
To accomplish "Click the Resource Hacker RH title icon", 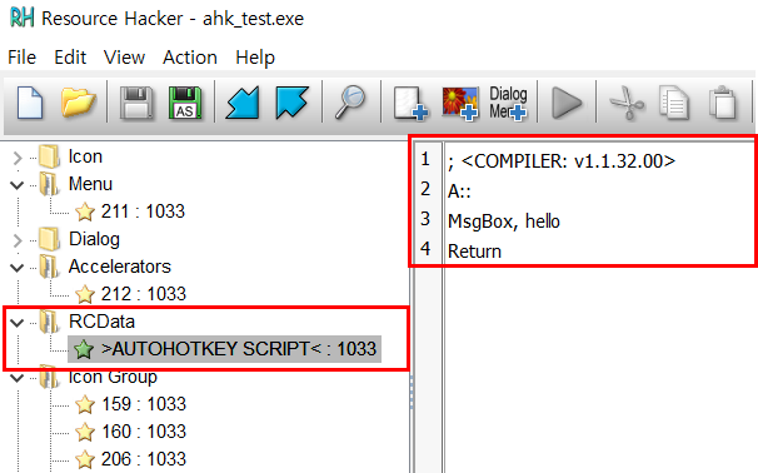I will tap(22, 18).
